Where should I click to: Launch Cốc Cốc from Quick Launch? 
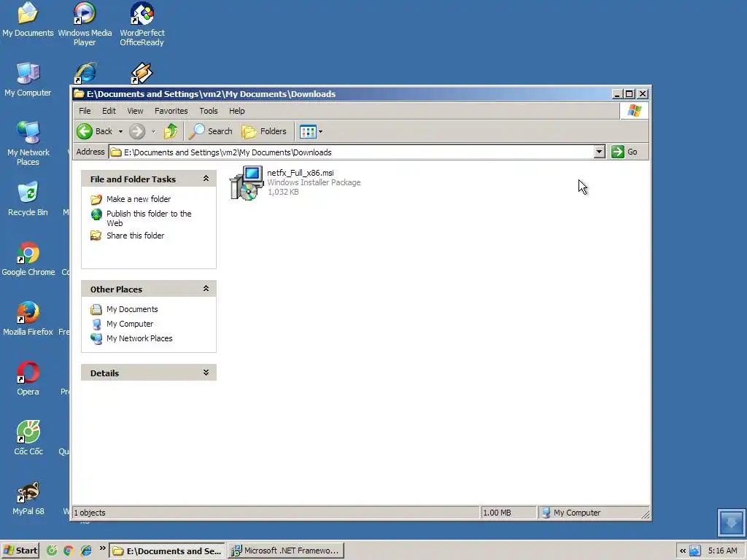tap(52, 551)
